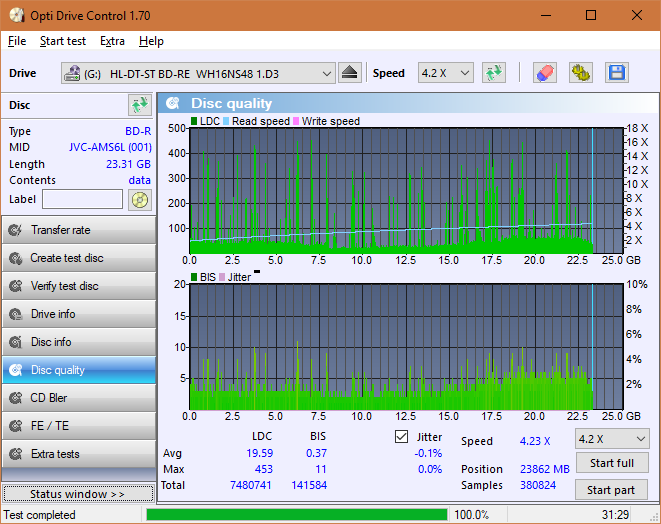Open the Create test disc page
The height and width of the screenshot is (524, 661).
tap(79, 258)
